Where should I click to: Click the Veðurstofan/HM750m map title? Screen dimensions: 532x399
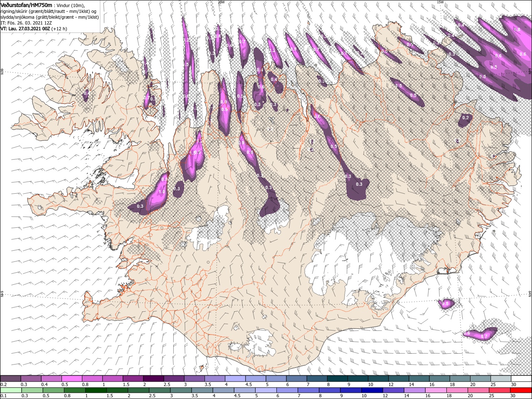click(x=26, y=5)
